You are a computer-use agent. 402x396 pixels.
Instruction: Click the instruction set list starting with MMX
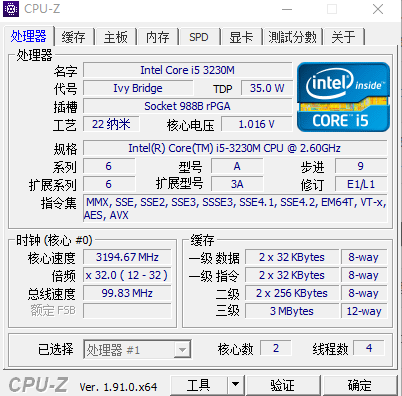(x=235, y=209)
